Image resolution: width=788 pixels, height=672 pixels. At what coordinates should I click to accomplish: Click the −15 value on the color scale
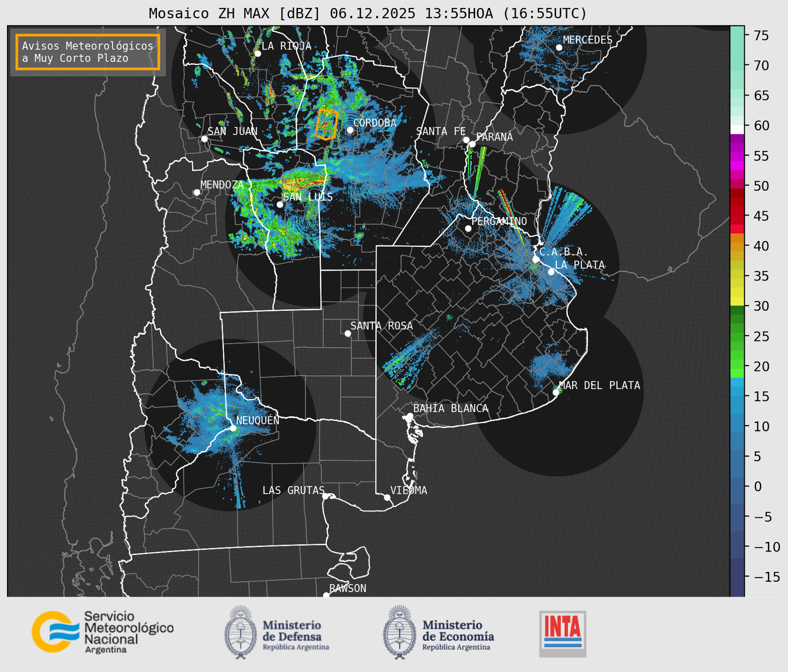tap(767, 577)
